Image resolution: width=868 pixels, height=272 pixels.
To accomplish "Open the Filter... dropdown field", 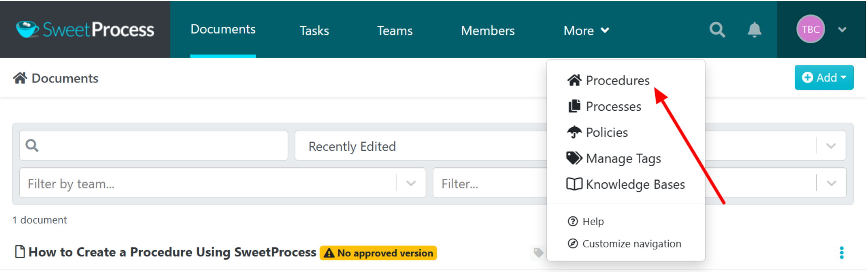I will (639, 183).
